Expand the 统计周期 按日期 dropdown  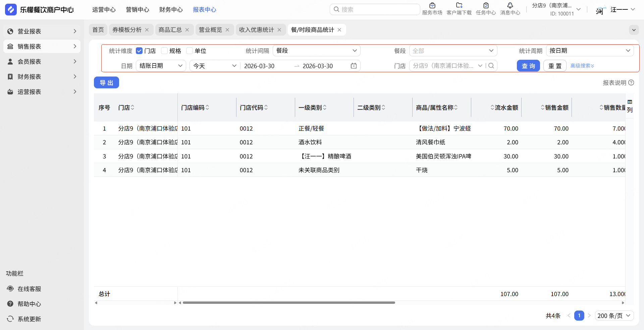point(590,51)
